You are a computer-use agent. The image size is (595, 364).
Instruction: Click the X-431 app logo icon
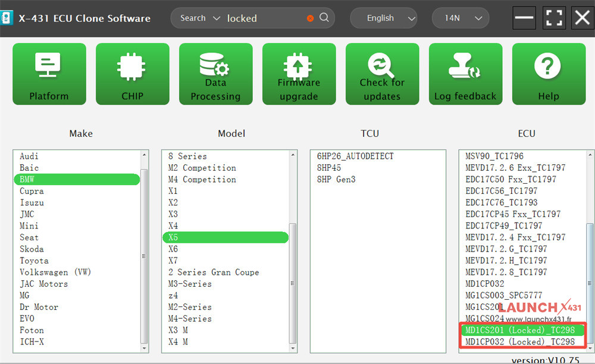tap(6, 18)
